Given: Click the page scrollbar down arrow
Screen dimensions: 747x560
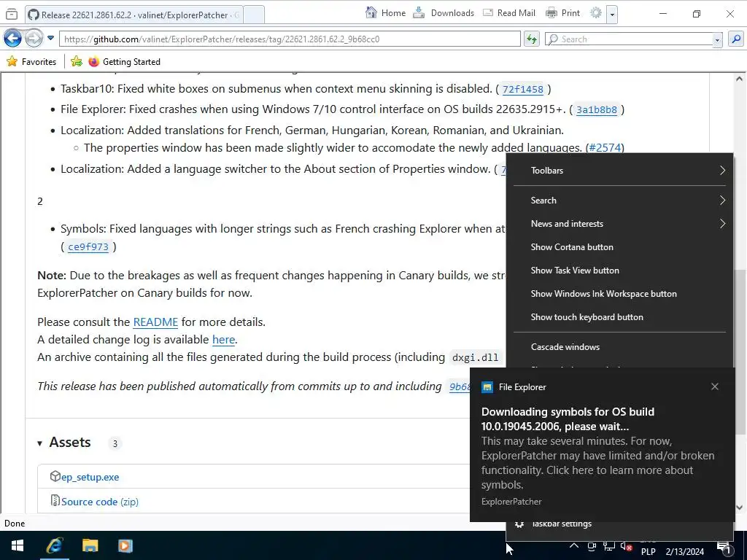Looking at the screenshot, I should [739, 507].
